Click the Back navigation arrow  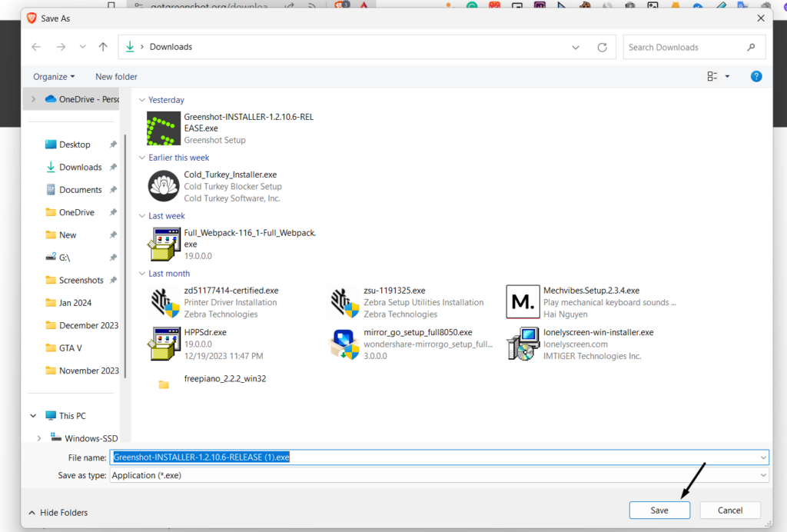pyautogui.click(x=36, y=47)
